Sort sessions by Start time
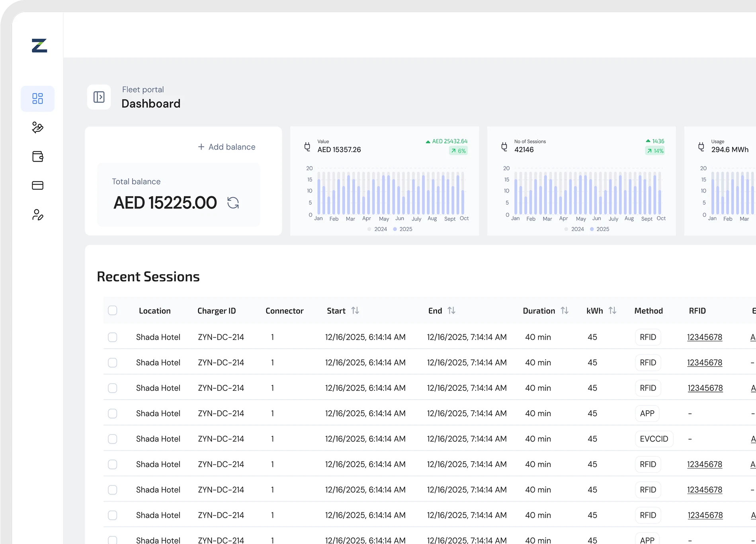 point(355,310)
